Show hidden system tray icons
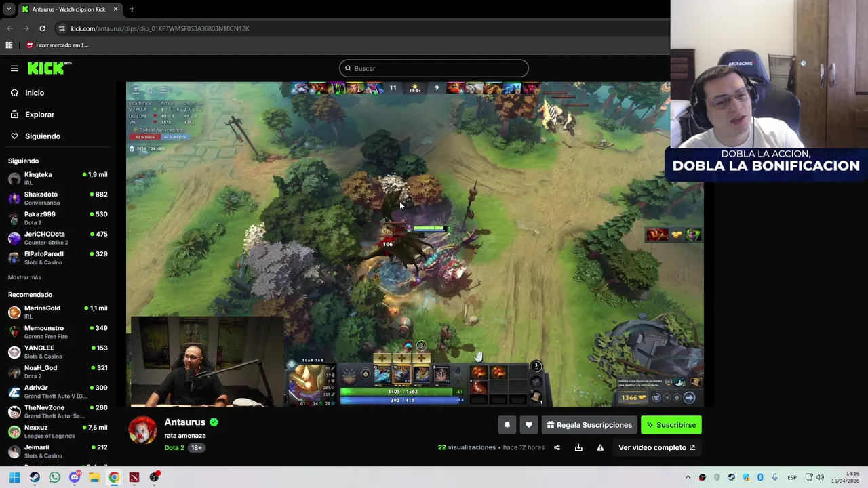This screenshot has height=488, width=868. [x=688, y=478]
